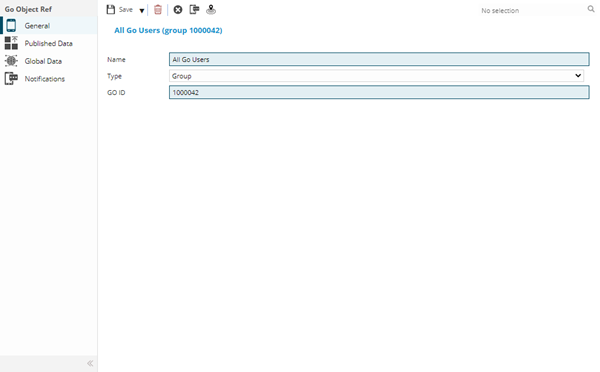The image size is (600, 372).
Task: Click into the Name field
Action: pos(379,59)
